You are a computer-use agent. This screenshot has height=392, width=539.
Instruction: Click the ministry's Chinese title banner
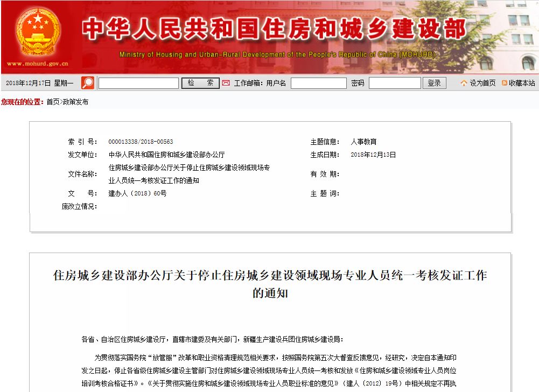(x=274, y=29)
